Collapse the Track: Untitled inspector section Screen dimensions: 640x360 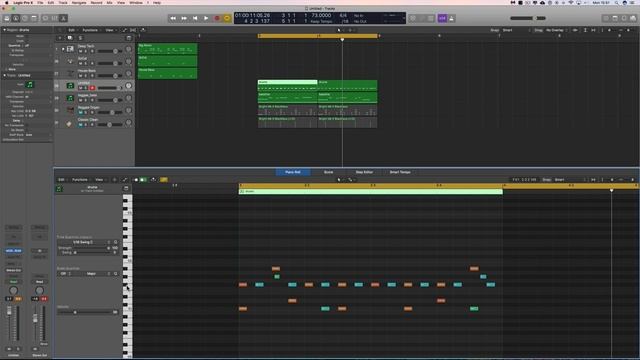tap(4, 76)
